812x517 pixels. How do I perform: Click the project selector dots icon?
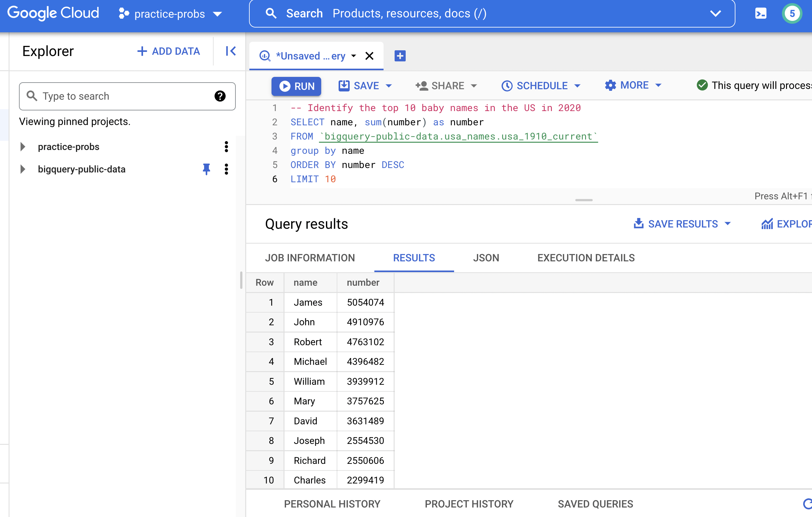124,14
